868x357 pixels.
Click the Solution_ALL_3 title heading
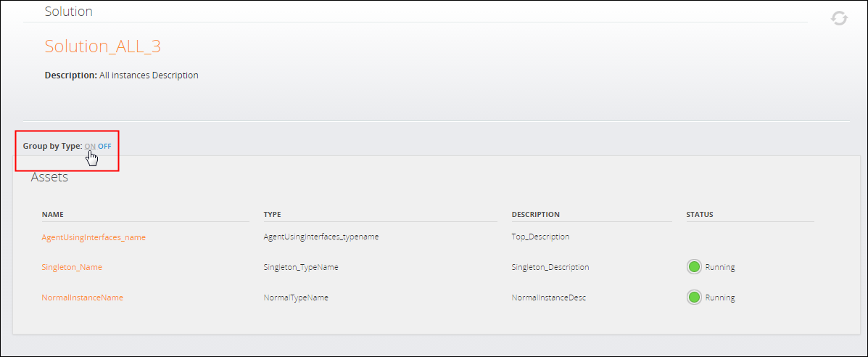(x=102, y=46)
